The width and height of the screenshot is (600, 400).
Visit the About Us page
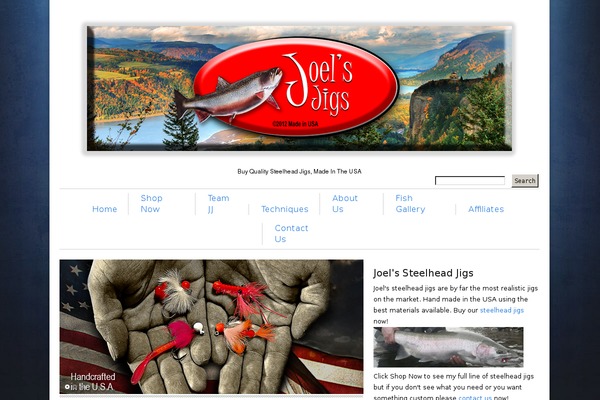pos(345,204)
